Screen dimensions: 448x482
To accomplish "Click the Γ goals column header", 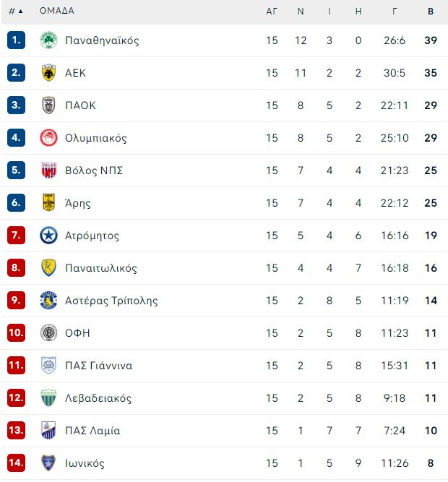I will coord(395,12).
